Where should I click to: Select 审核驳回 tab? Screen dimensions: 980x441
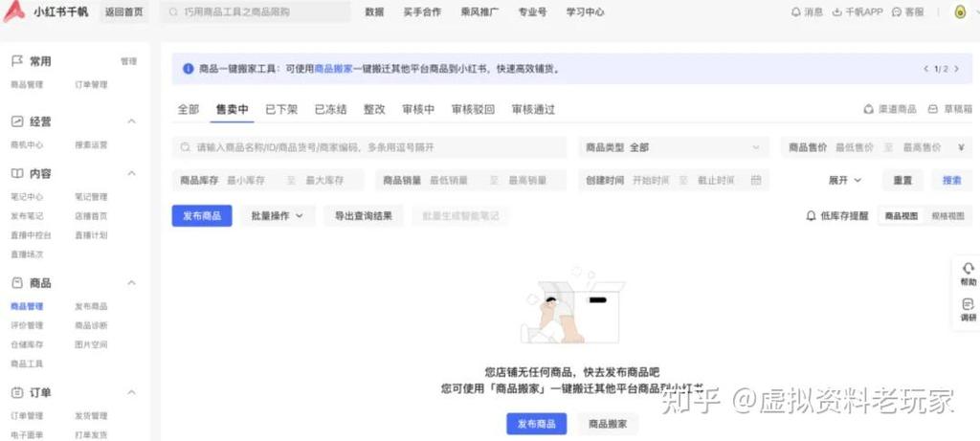point(473,110)
